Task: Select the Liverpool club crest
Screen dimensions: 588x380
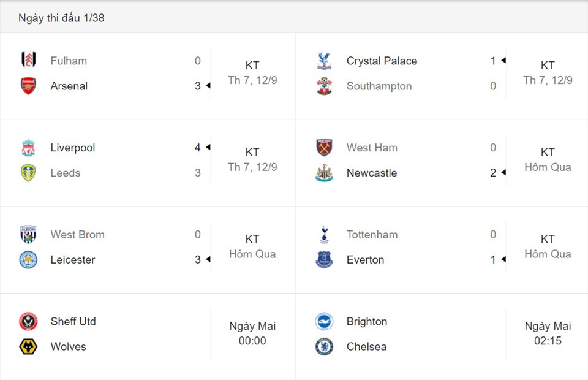Action: (x=29, y=148)
